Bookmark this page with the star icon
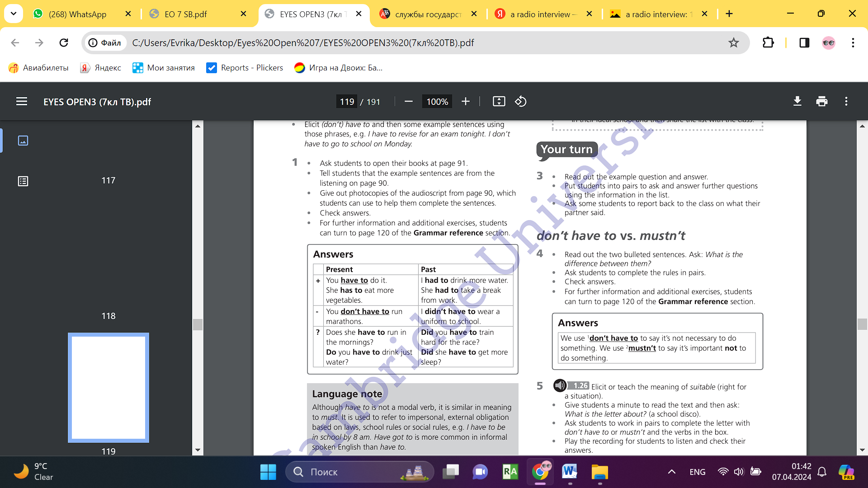This screenshot has width=868, height=488. (733, 43)
